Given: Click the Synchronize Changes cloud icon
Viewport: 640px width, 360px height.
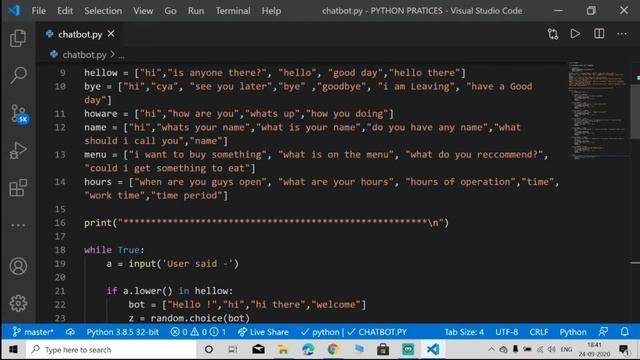Looking at the screenshot, I should pyautogui.click(x=70, y=332).
